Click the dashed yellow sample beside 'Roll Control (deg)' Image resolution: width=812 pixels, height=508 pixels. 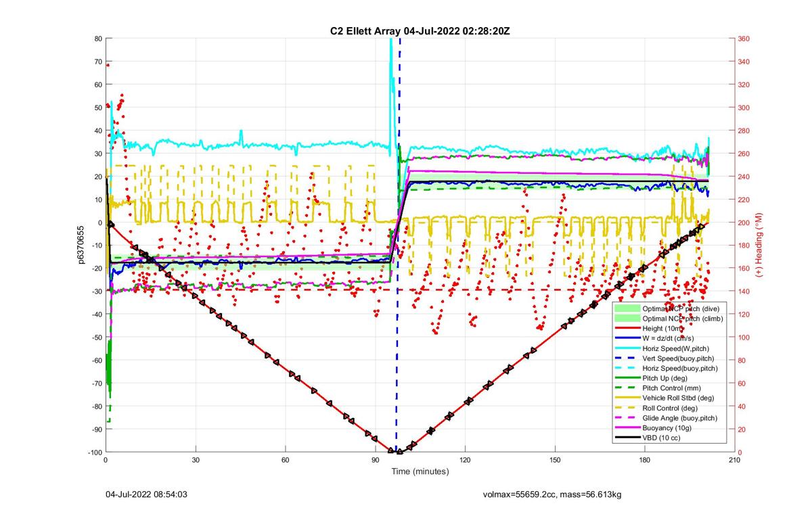coord(627,408)
